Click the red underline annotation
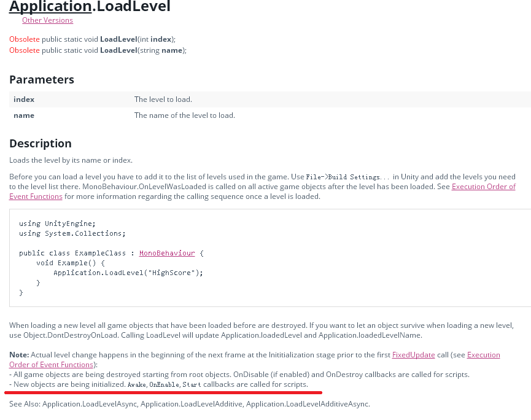 pos(163,392)
